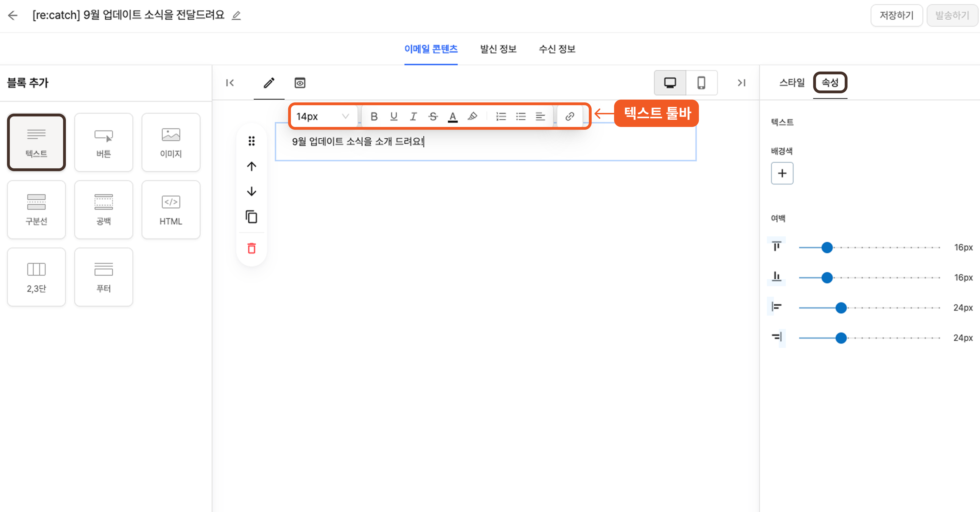Collapse the right properties panel
Viewport: 980px width, 512px height.
[x=741, y=83]
